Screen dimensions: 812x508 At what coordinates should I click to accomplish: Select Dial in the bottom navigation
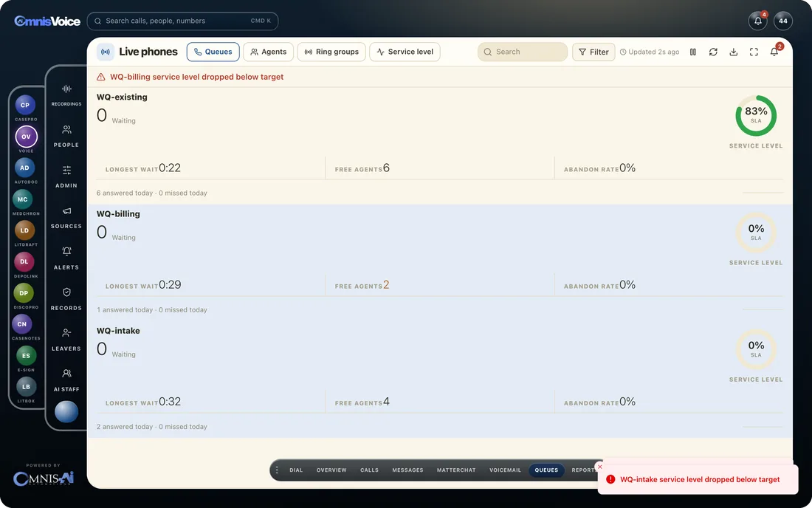pyautogui.click(x=296, y=470)
